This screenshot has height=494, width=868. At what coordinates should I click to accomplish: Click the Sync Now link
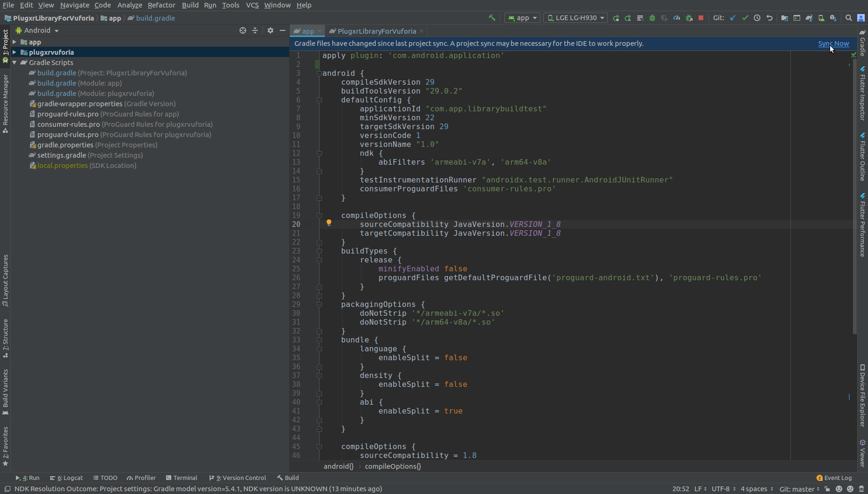coord(833,44)
